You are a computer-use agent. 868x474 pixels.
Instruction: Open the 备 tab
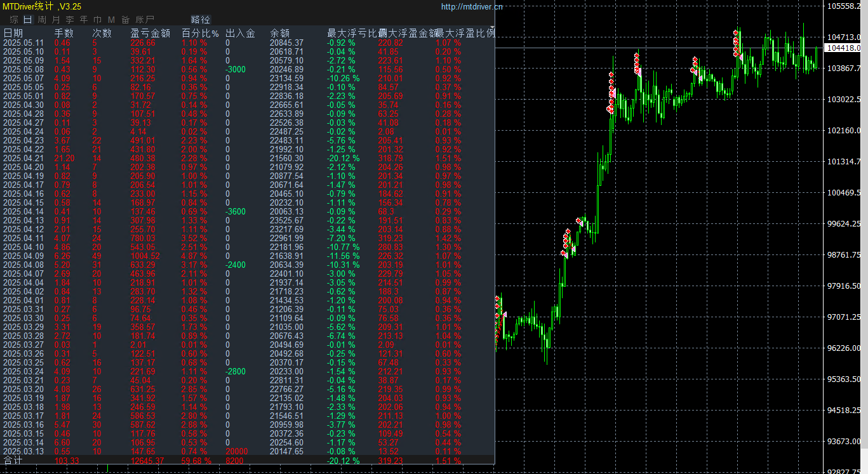126,20
